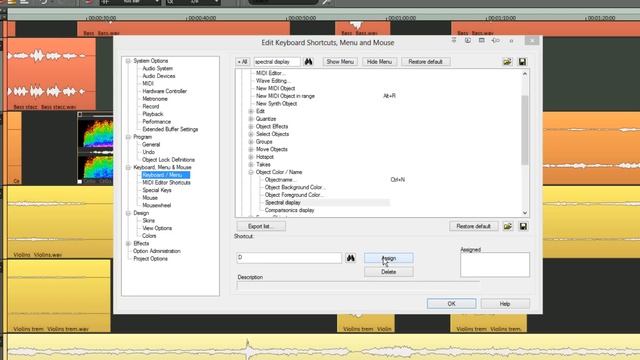The height and width of the screenshot is (360, 640).
Task: Collapse the System Options tree node
Action: 128,61
